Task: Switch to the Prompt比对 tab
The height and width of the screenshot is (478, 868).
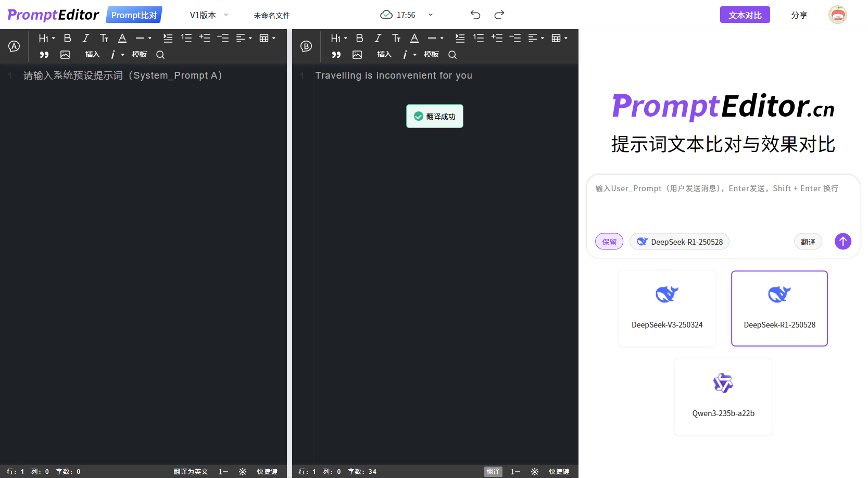Action: coord(134,15)
